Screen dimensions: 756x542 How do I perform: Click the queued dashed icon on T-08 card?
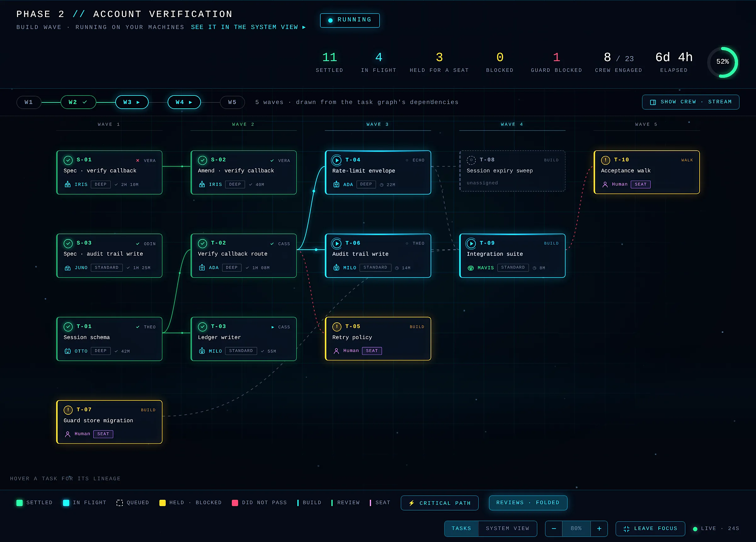tap(471, 160)
